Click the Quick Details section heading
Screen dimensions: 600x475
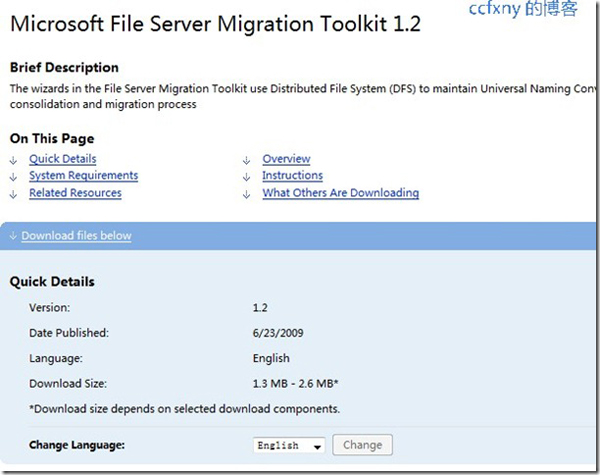coord(52,282)
